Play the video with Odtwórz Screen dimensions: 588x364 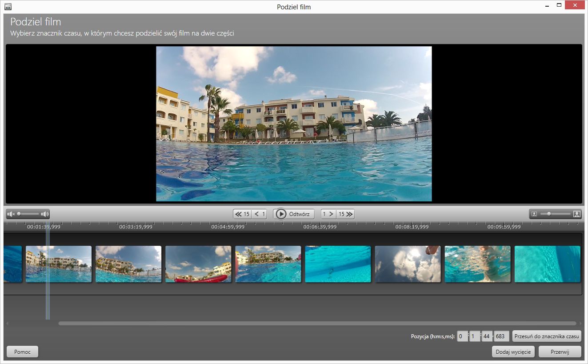294,214
